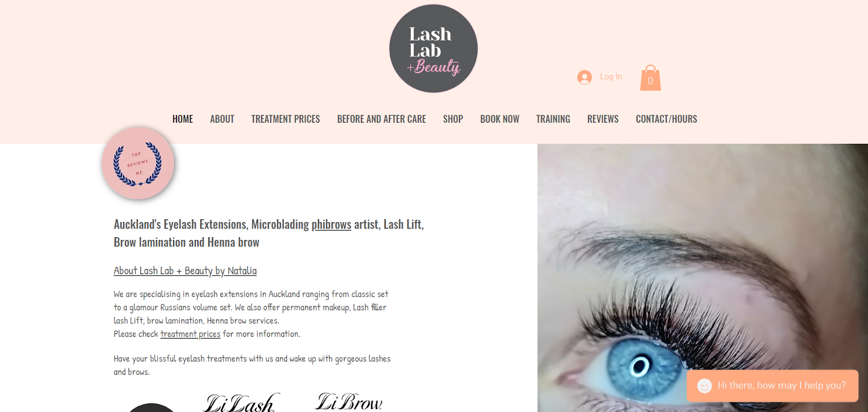This screenshot has width=868, height=412.
Task: Click the LiLash brand logo
Action: tap(241, 403)
